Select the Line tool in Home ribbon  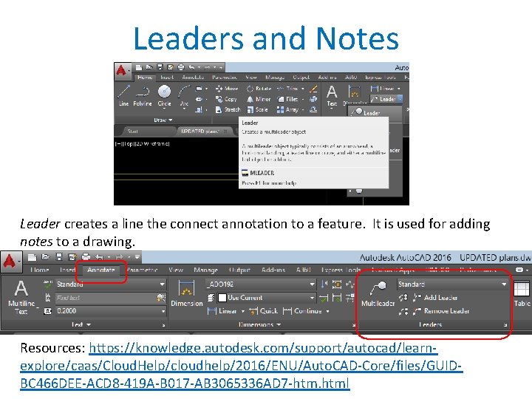pos(123,95)
